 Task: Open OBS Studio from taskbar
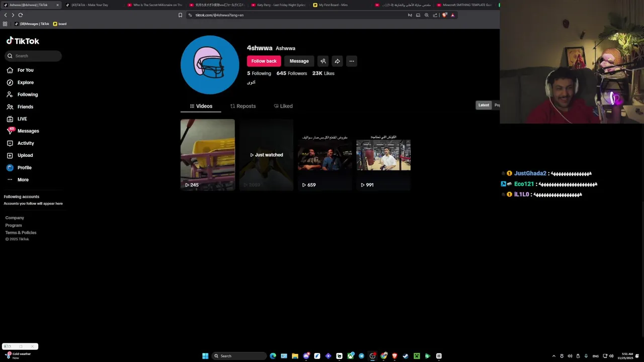coord(372,356)
